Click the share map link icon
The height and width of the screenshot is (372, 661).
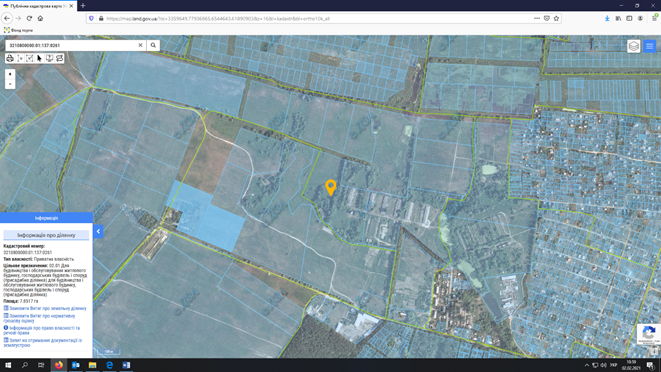59,58
